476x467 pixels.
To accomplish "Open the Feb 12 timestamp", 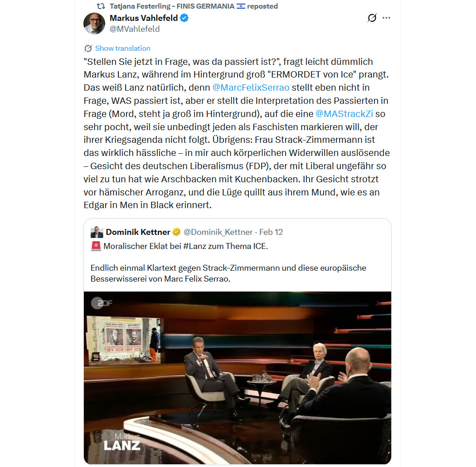I will tap(271, 232).
